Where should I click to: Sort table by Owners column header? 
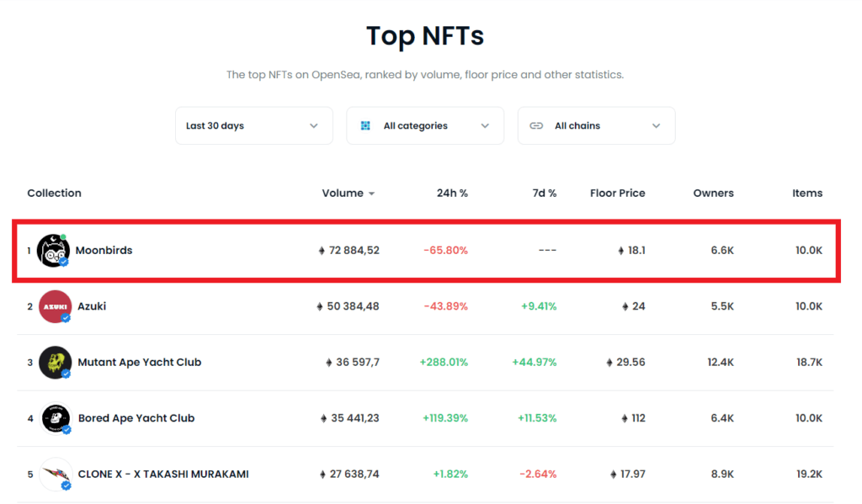713,194
